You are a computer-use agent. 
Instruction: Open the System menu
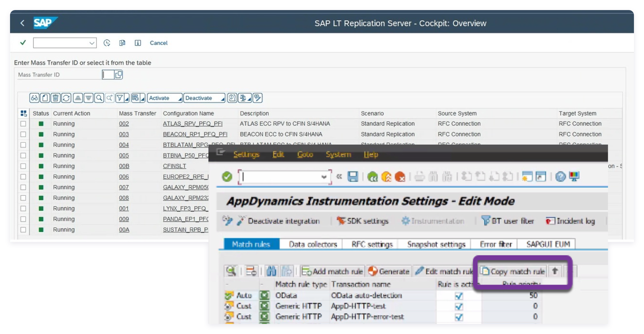338,154
